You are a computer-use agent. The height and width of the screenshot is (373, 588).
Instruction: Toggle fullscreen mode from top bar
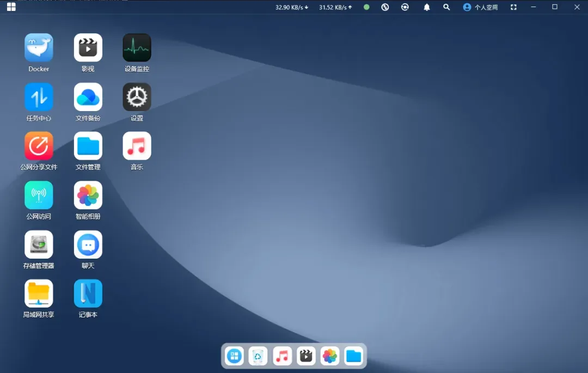pyautogui.click(x=513, y=7)
